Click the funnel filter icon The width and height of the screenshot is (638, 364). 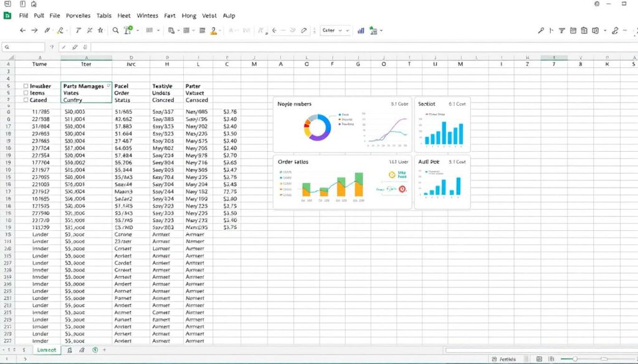pyautogui.click(x=562, y=30)
